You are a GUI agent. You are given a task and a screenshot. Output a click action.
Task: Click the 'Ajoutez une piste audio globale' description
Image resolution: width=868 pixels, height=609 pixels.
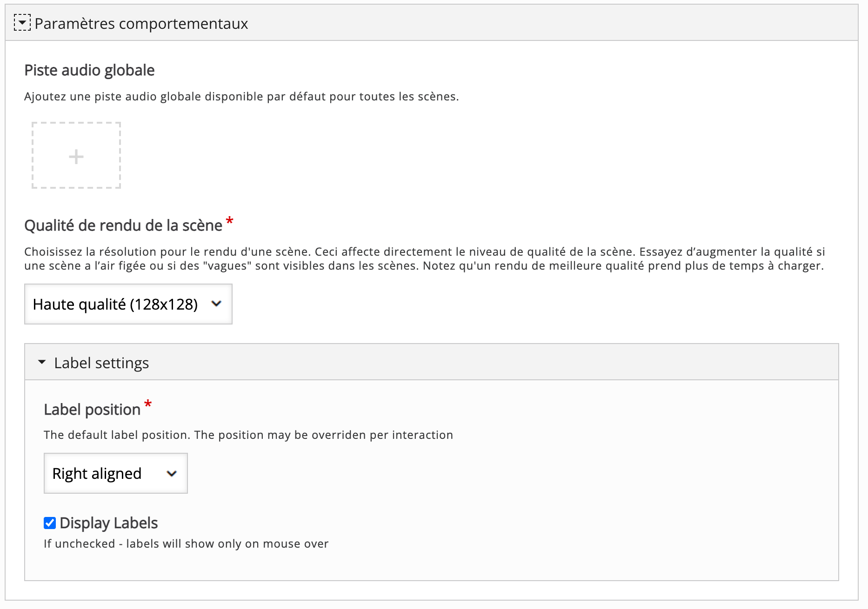(x=241, y=97)
